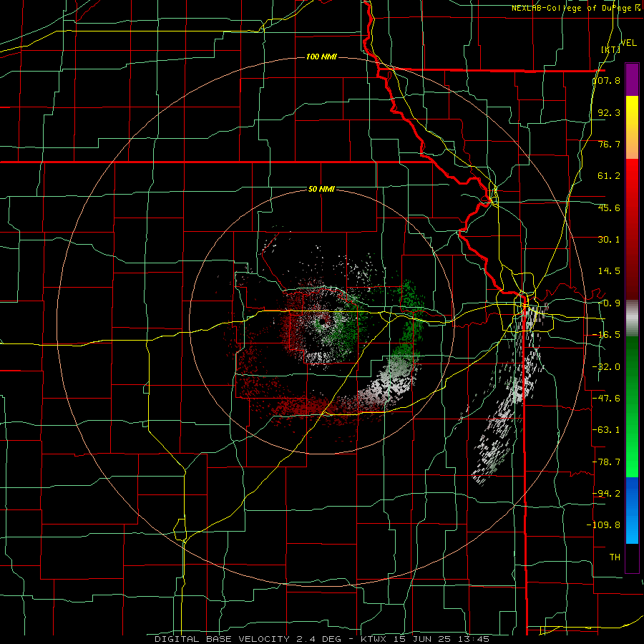The image size is (644, 644).
Task: Click the KTWX 15 JUN 25 13:45 timestamp
Action: click(x=425, y=639)
